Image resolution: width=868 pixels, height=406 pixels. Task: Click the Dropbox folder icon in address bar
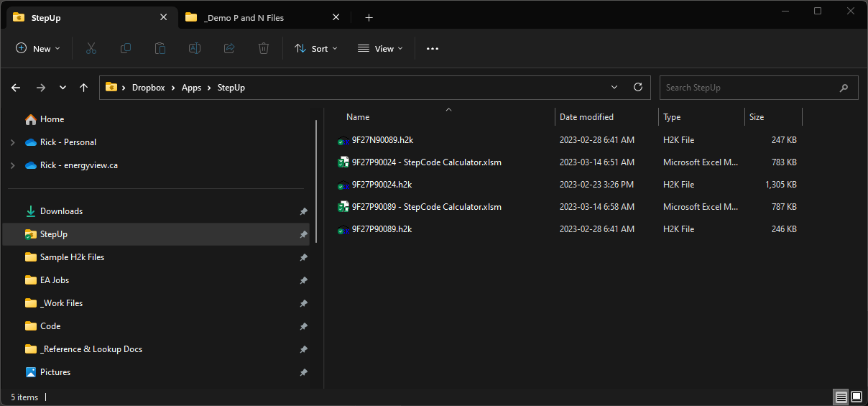[111, 87]
